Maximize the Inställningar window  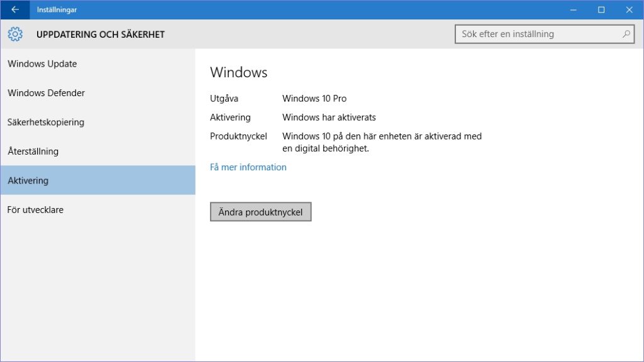point(601,9)
